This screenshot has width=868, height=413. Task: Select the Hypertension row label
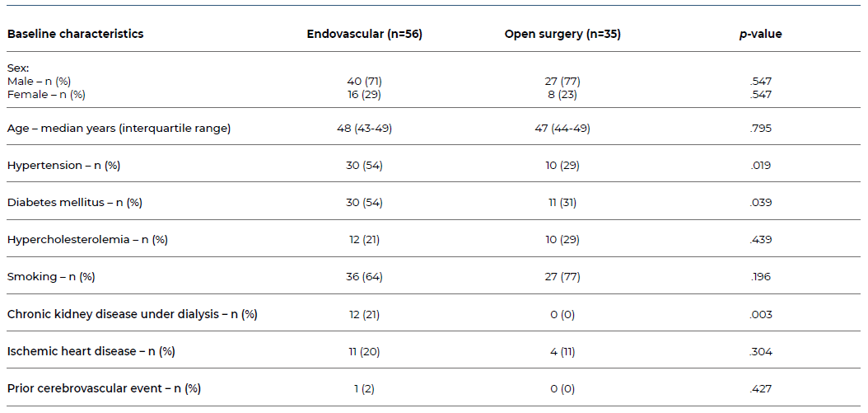[x=63, y=166]
